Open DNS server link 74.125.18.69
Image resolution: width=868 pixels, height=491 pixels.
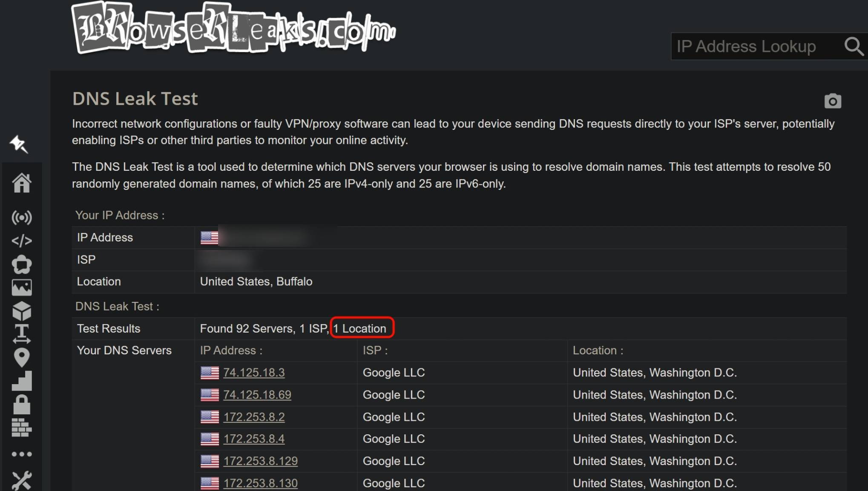[x=257, y=395]
